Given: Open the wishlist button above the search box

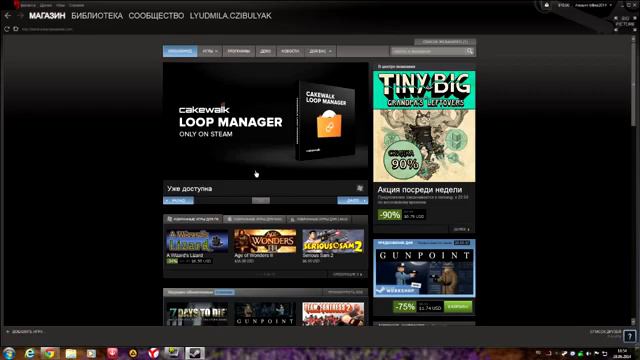Looking at the screenshot, I should [445, 42].
